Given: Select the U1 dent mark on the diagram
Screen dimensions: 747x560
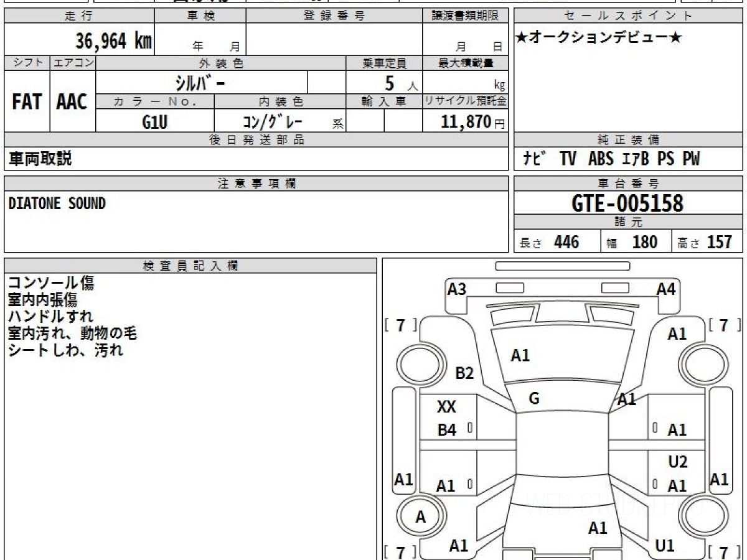Looking at the screenshot, I should (x=665, y=546).
